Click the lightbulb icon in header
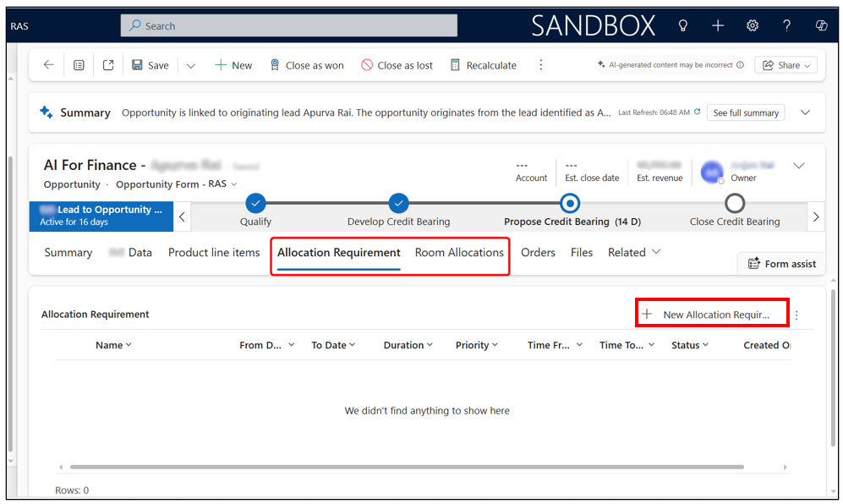The width and height of the screenshot is (843, 504). click(683, 26)
